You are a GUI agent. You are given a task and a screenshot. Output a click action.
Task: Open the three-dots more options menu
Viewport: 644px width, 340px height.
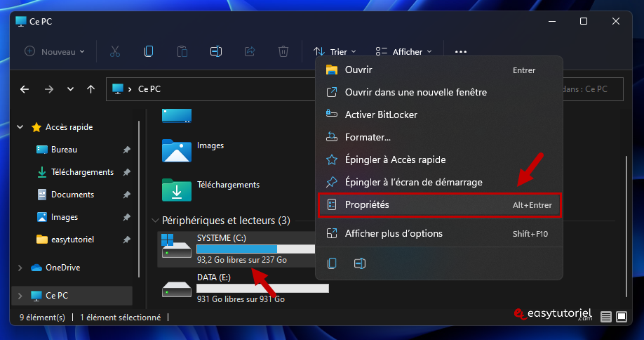(x=461, y=52)
